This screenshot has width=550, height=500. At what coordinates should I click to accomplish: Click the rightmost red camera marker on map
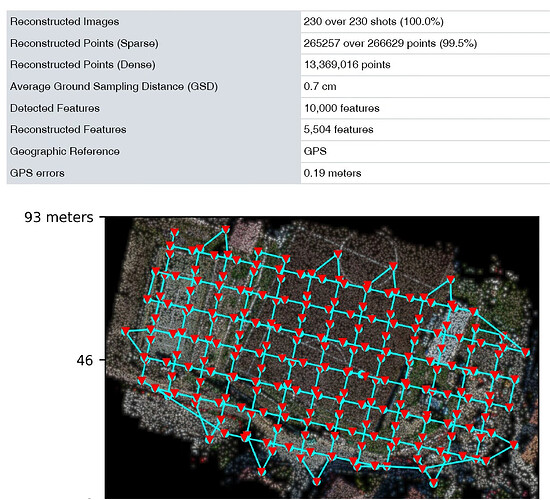(525, 352)
